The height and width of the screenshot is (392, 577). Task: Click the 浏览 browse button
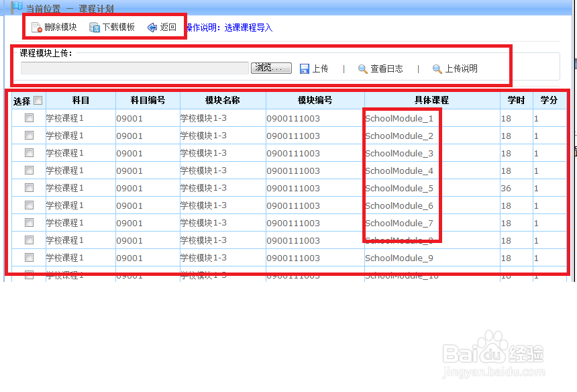coord(271,68)
